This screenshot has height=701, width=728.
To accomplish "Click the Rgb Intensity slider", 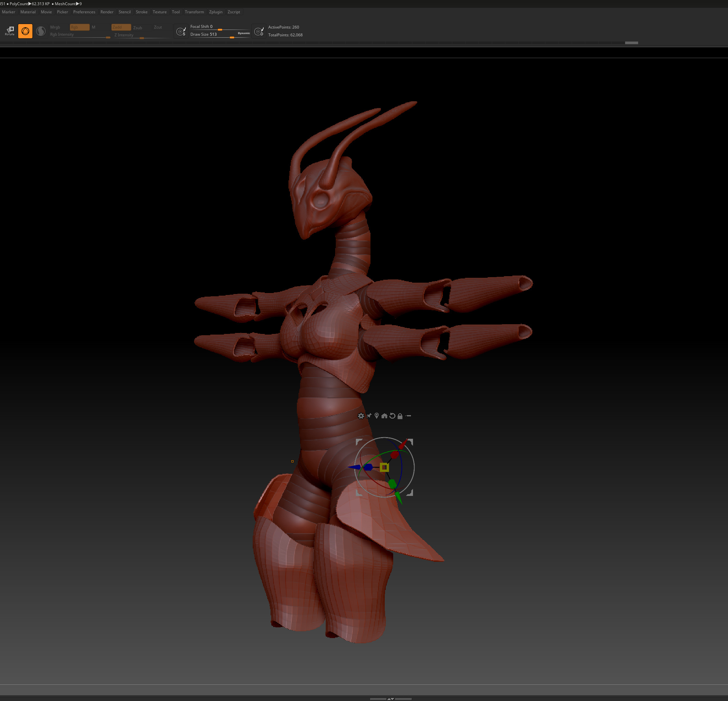I will point(80,35).
